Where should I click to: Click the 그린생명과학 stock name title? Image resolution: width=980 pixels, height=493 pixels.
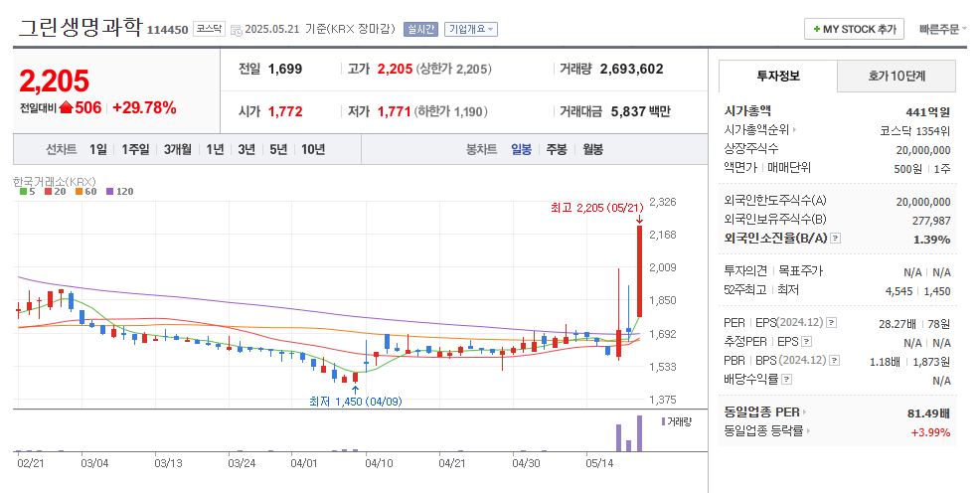[80, 28]
